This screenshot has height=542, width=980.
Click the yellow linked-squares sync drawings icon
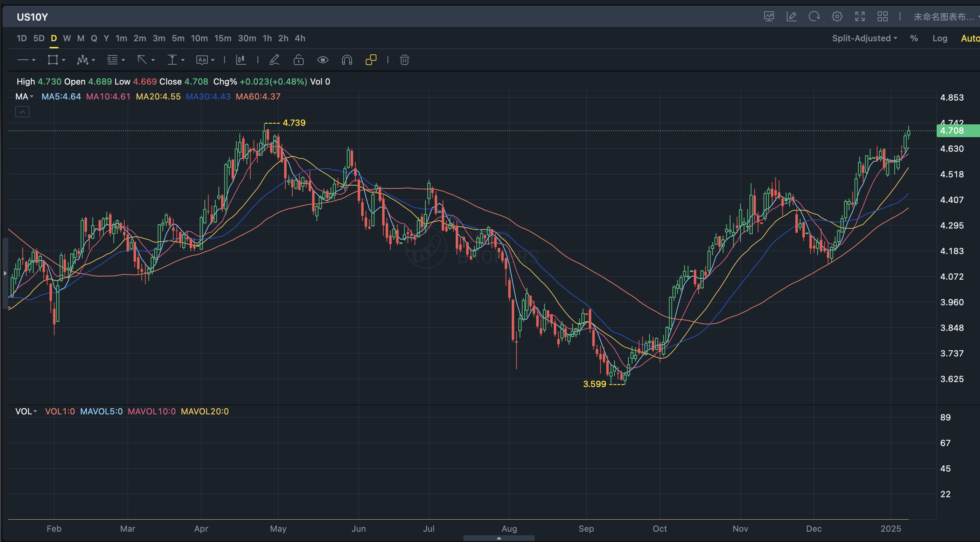[371, 60]
